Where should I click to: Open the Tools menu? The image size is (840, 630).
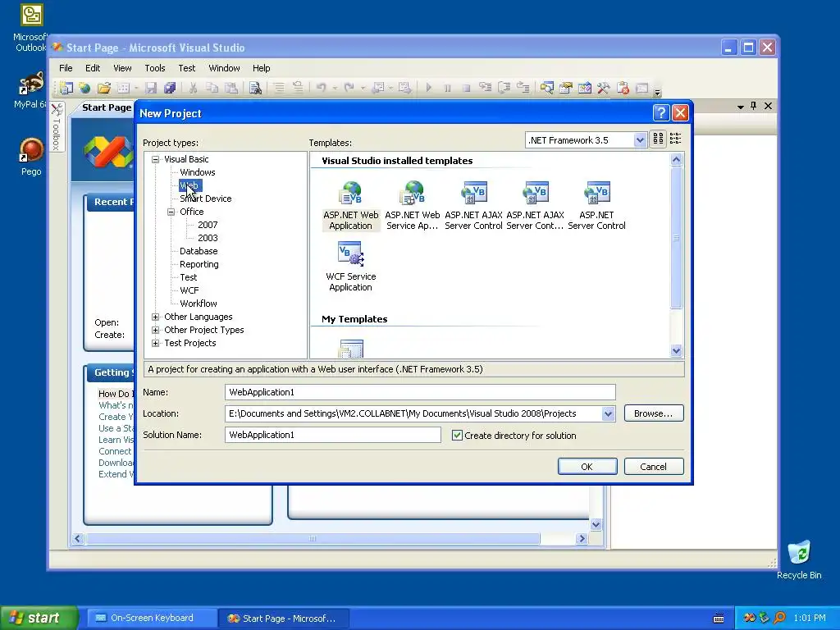coord(155,68)
